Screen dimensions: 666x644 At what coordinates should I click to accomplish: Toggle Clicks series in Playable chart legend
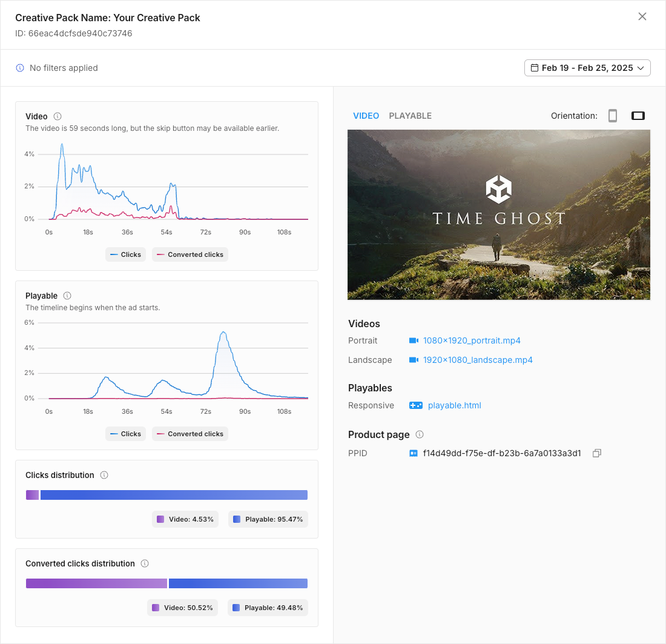pyautogui.click(x=126, y=434)
